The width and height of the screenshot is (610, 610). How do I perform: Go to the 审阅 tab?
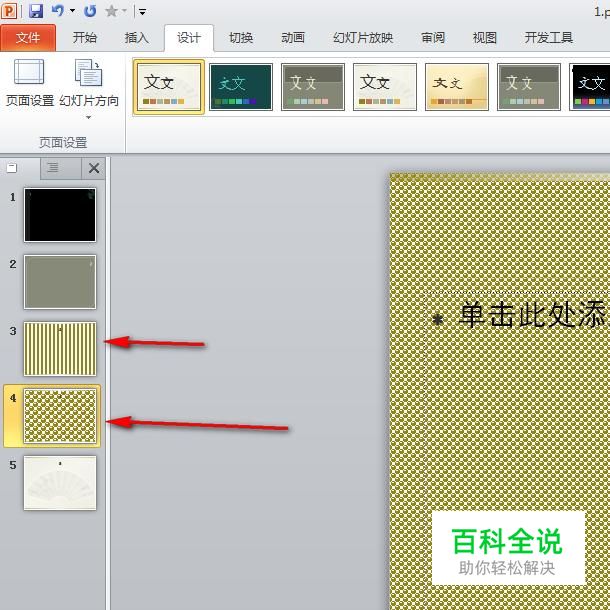pos(433,38)
